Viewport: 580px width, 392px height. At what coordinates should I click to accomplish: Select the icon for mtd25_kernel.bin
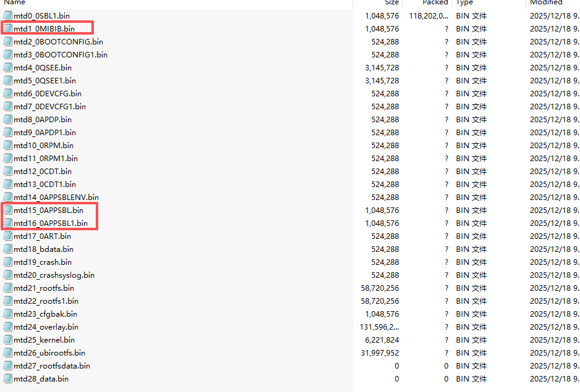[x=8, y=340]
